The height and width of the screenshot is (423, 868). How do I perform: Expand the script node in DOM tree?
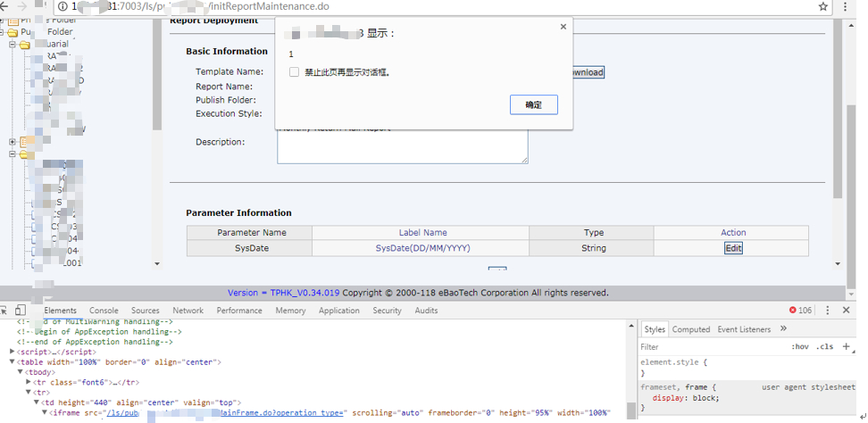[13, 352]
